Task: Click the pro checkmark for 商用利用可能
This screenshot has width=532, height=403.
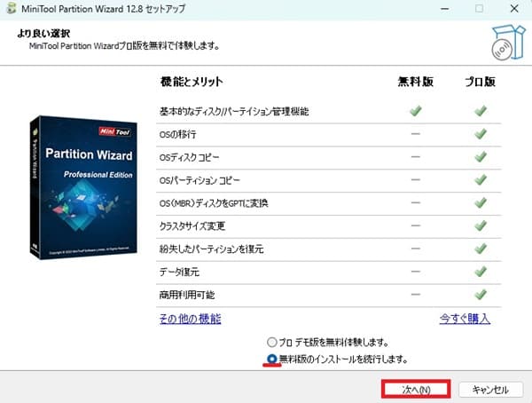Action: point(481,295)
